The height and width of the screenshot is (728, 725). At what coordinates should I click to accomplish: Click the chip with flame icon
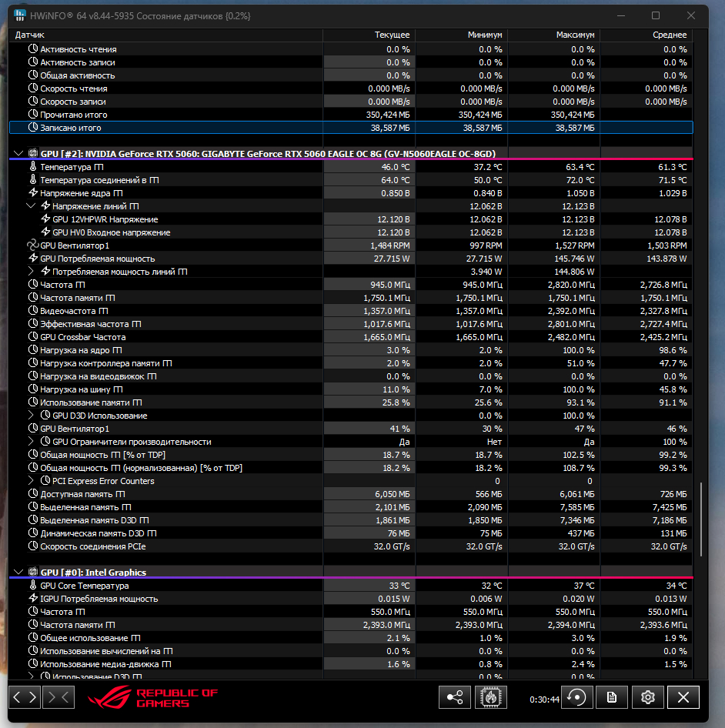491,697
